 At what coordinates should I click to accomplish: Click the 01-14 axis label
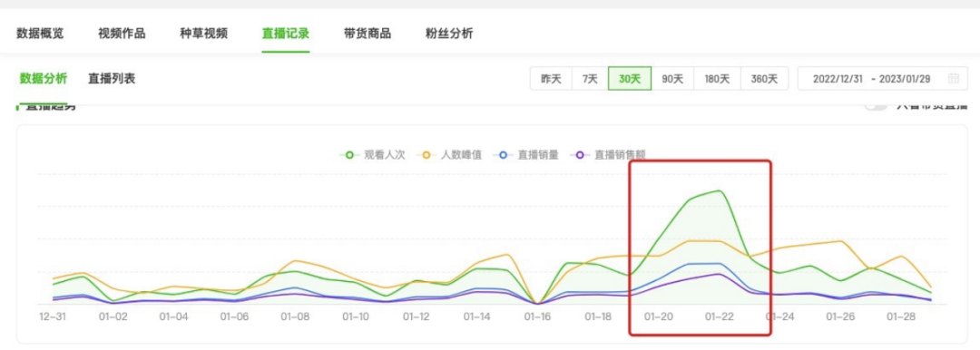pyautogui.click(x=477, y=316)
